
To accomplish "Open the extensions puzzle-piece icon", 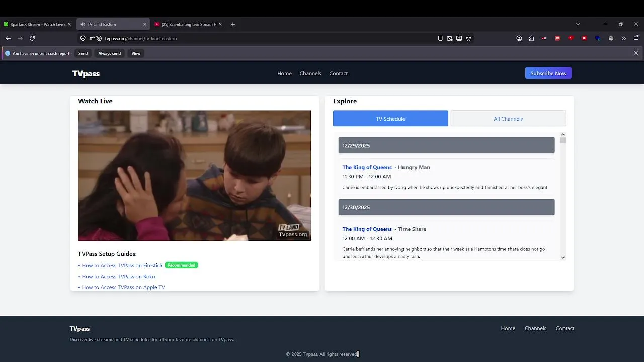I will (532, 38).
